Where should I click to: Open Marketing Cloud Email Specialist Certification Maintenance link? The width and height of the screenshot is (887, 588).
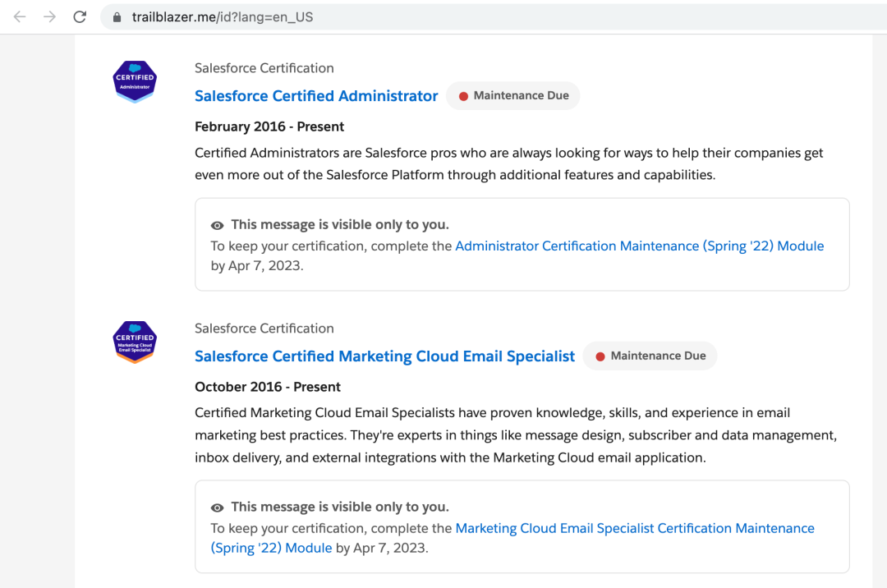pyautogui.click(x=512, y=538)
